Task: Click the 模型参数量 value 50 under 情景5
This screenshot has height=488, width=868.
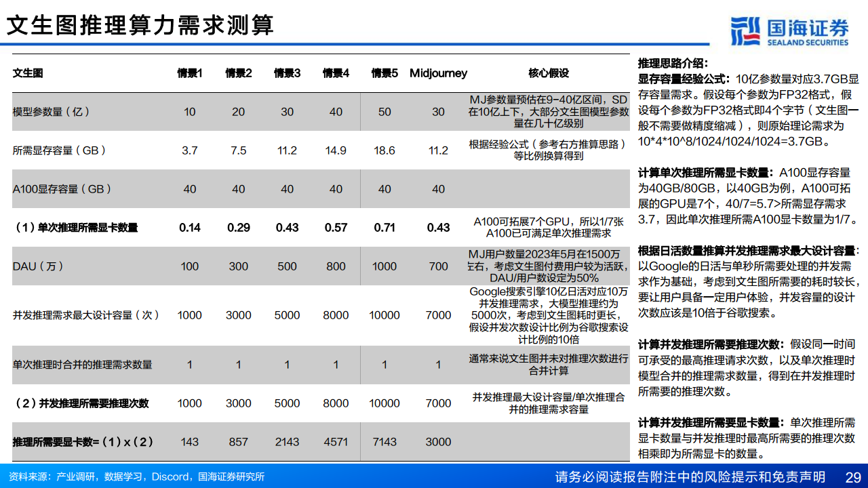Action: pos(384,112)
